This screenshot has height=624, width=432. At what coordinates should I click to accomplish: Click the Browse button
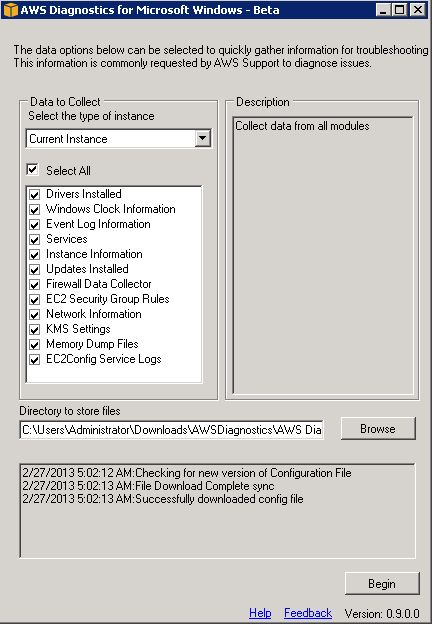click(x=378, y=429)
